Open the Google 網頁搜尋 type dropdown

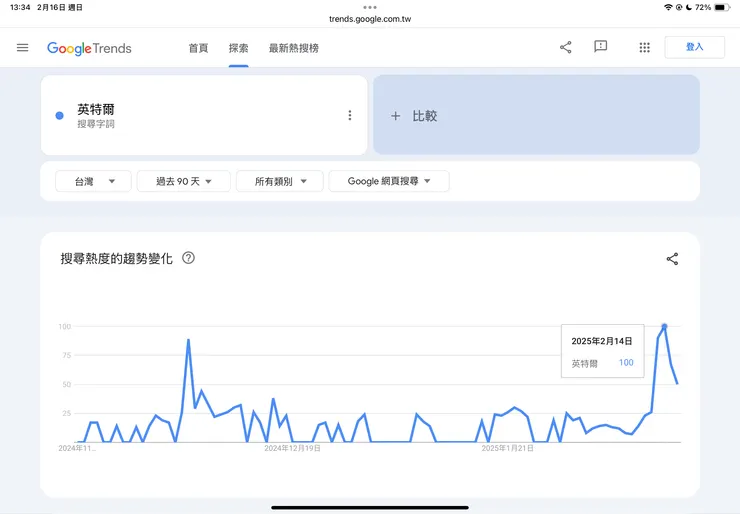[x=389, y=181]
